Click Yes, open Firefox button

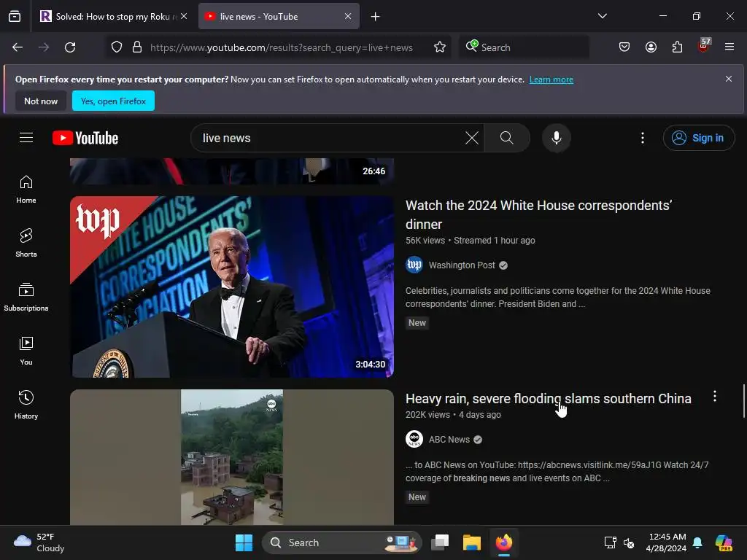coord(113,101)
